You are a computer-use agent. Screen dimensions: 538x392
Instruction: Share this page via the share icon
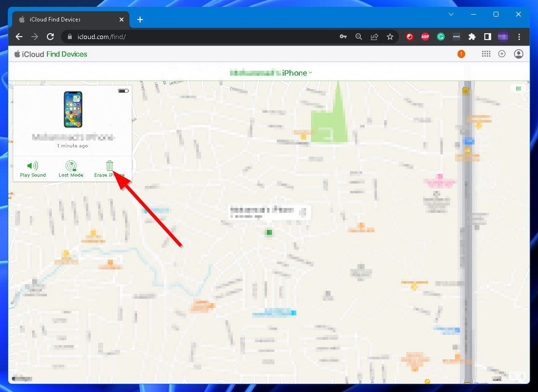374,37
